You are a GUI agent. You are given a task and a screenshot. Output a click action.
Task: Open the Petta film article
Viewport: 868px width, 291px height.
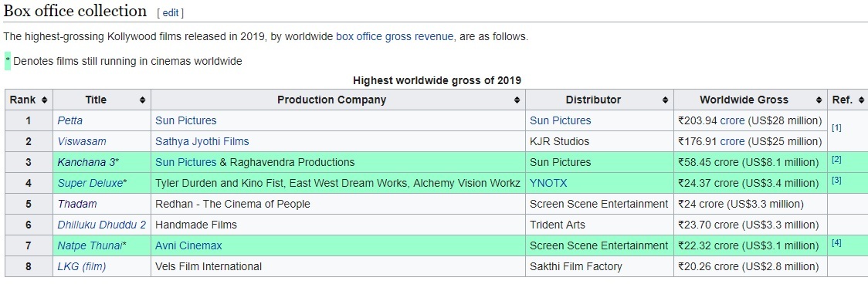pos(70,120)
